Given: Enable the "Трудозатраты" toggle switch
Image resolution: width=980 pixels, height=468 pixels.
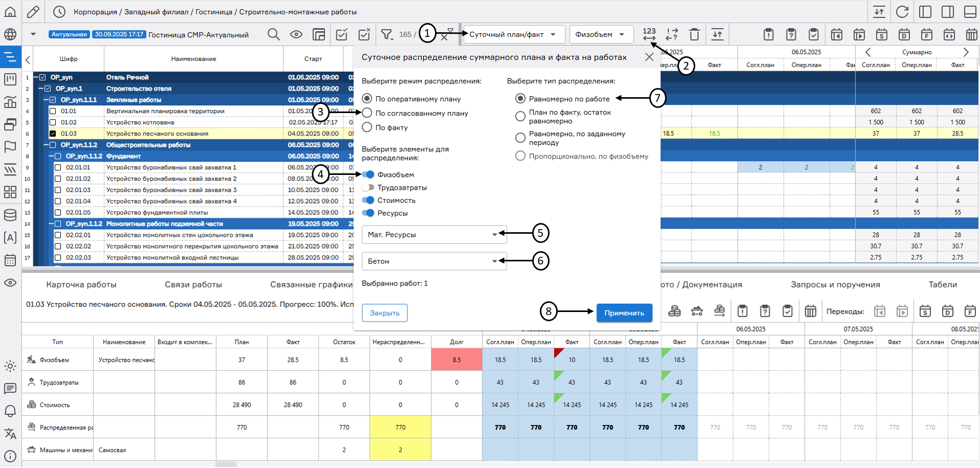Looking at the screenshot, I should [369, 187].
